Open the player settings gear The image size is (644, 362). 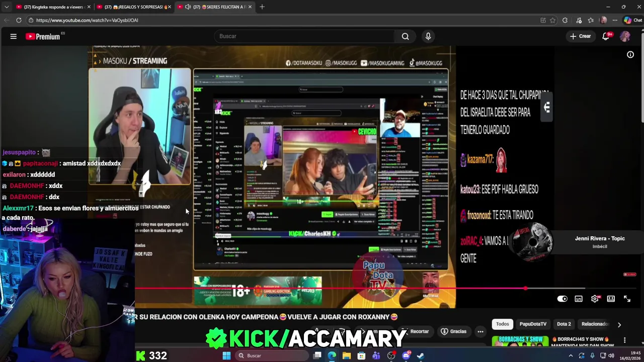point(595,299)
